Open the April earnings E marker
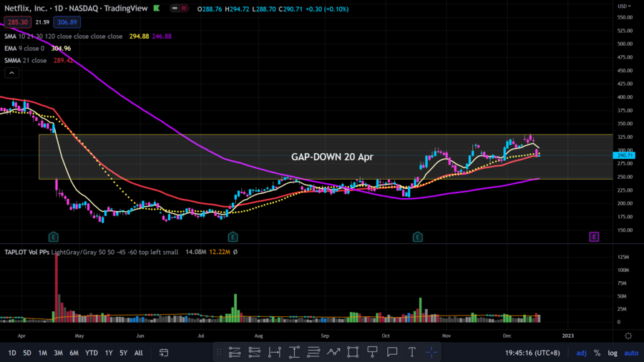644x362 pixels. pyautogui.click(x=54, y=237)
